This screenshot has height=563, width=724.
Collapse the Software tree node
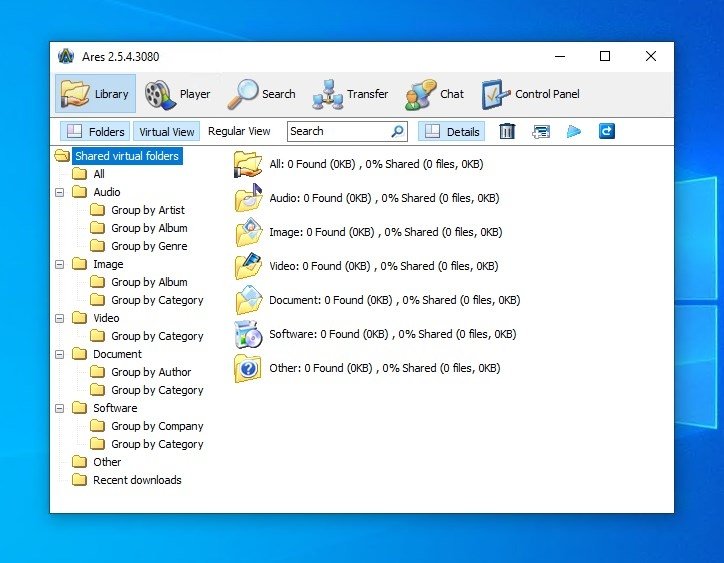[60, 408]
